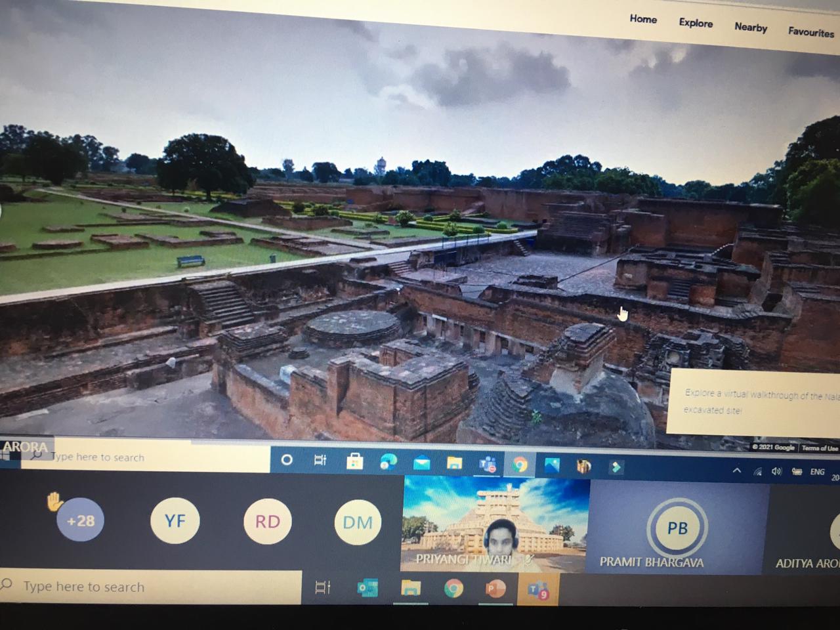840x630 pixels.
Task: Open the volume speaker tray icon
Action: point(777,471)
